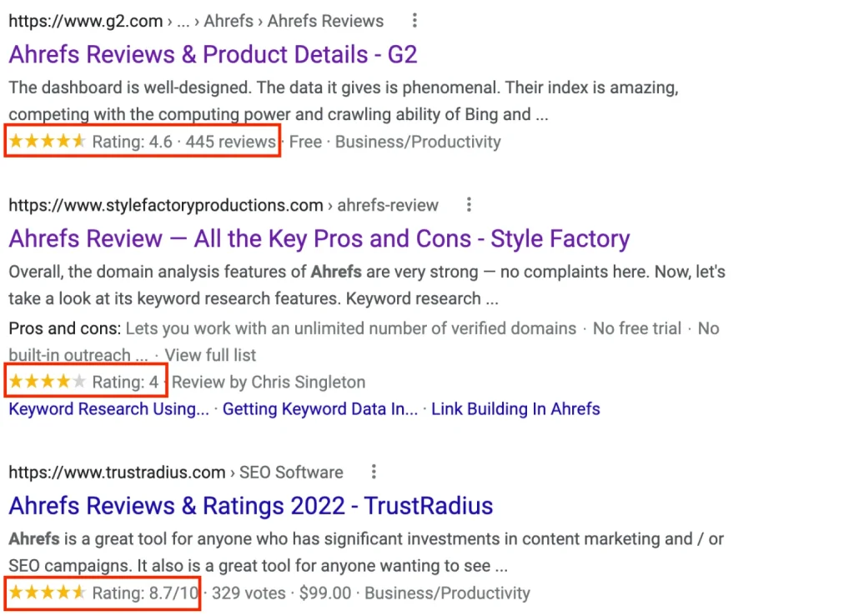This screenshot has width=854, height=616.
Task: Click the 445 reviews text in the G2 result
Action: pyautogui.click(x=231, y=142)
